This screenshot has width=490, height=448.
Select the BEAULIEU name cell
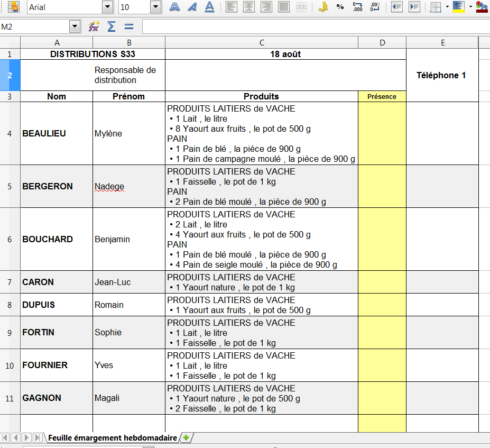pos(57,133)
